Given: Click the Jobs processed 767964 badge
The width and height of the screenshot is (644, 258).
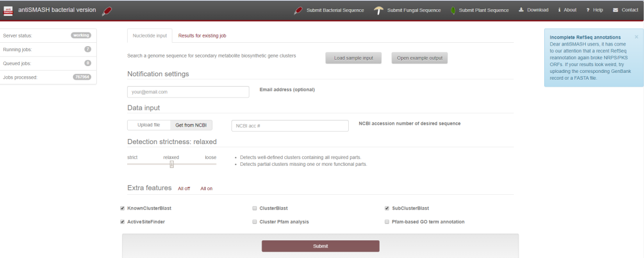Looking at the screenshot, I should click(x=82, y=77).
